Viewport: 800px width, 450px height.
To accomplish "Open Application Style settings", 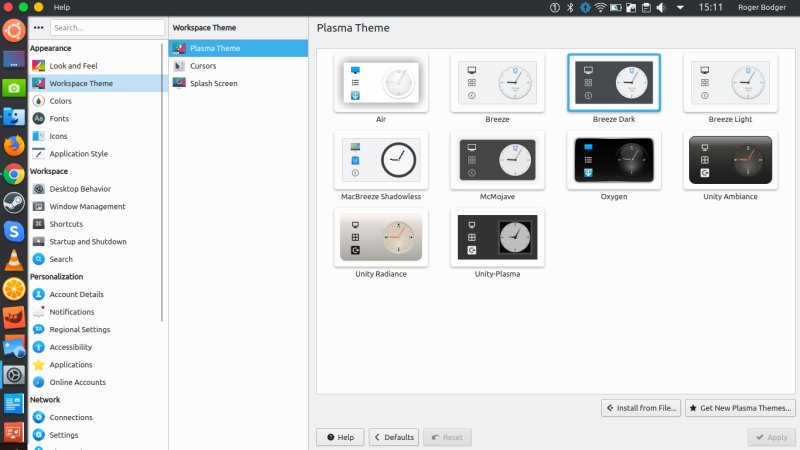I will 78,154.
